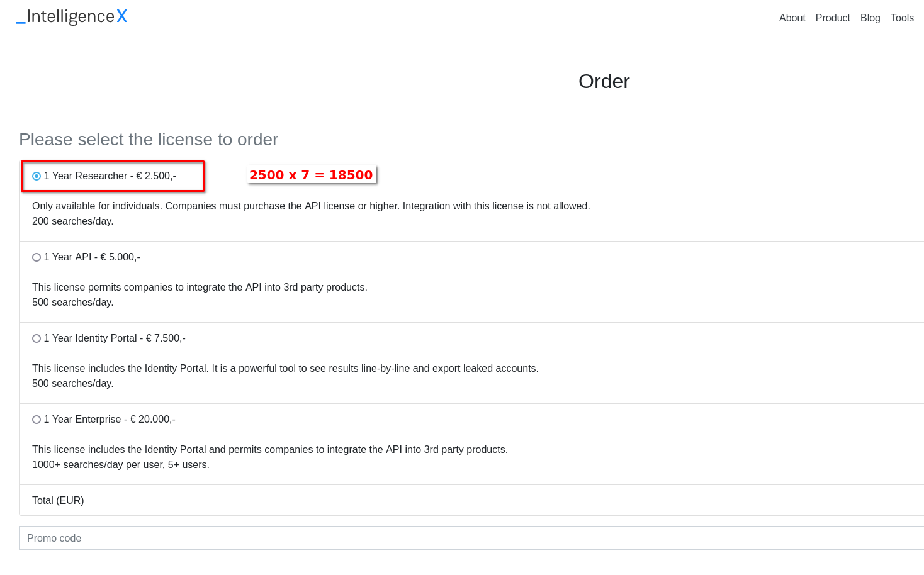Click the '1000+ searches/day per user' description
The width and height of the screenshot is (924, 575).
pos(121,465)
